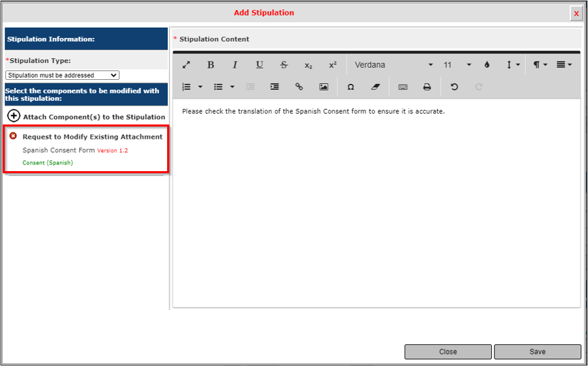The image size is (588, 366).
Task: Remove the Spanish Consent Form attachment
Action: pyautogui.click(x=13, y=136)
